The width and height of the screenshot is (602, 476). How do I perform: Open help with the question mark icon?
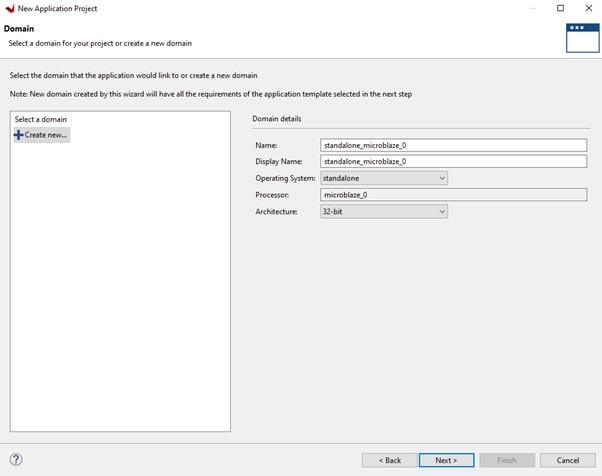[16, 460]
